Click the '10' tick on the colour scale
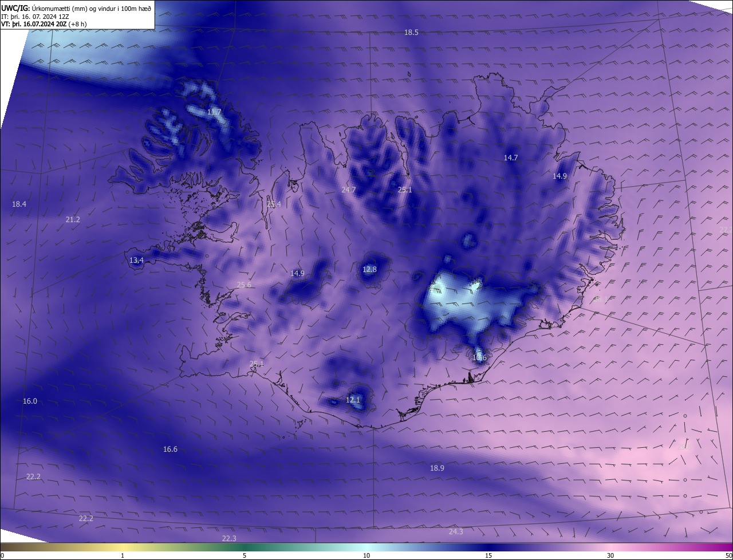 click(x=366, y=555)
